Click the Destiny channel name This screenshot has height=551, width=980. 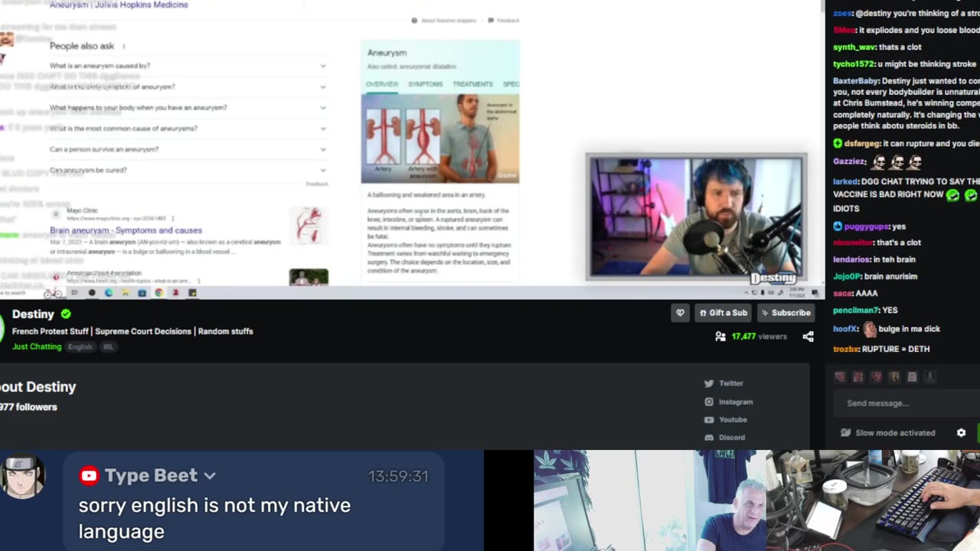[x=33, y=314]
